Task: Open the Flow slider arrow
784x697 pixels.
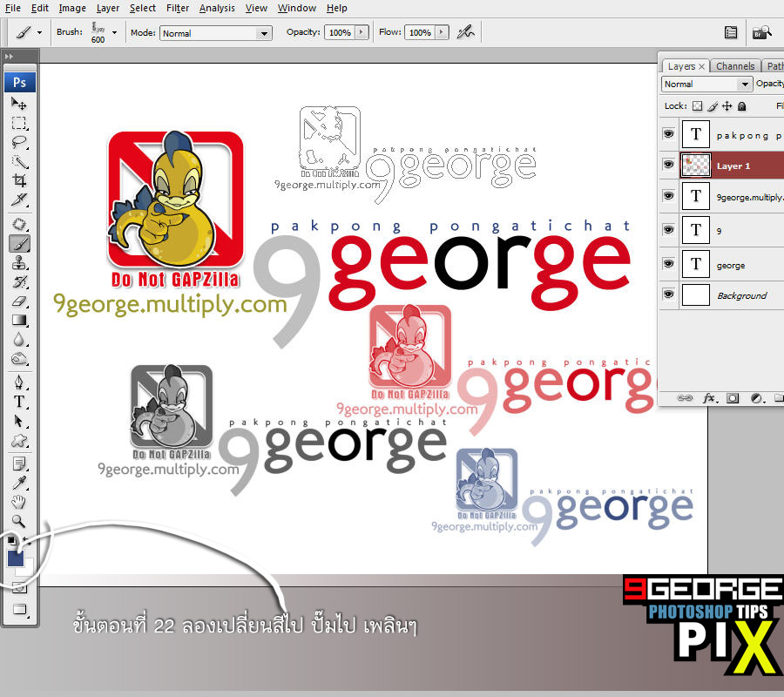Action: coord(442,32)
